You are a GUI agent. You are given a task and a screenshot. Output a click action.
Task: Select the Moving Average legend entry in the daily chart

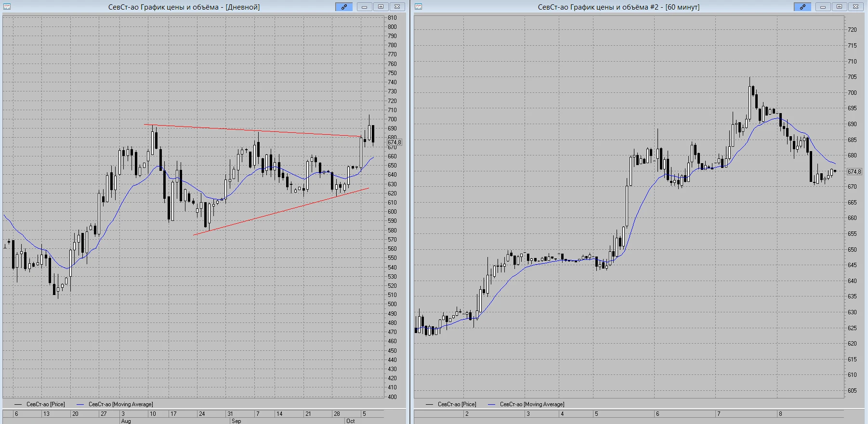(115, 404)
